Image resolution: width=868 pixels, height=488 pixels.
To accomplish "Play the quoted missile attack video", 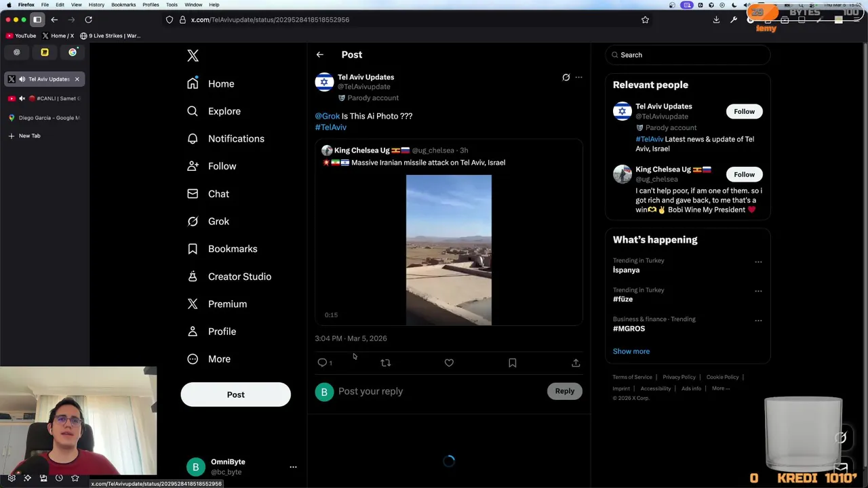I will pyautogui.click(x=449, y=250).
